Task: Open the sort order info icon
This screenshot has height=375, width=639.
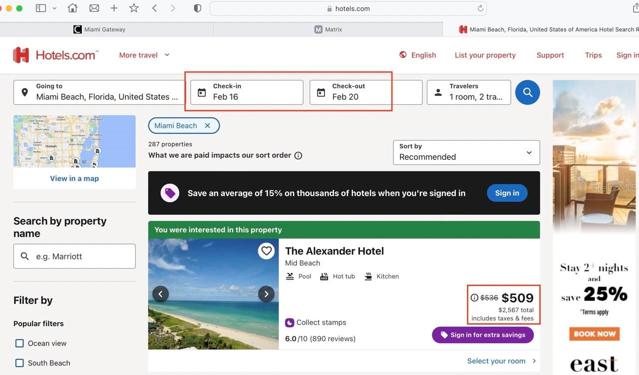Action: point(298,155)
